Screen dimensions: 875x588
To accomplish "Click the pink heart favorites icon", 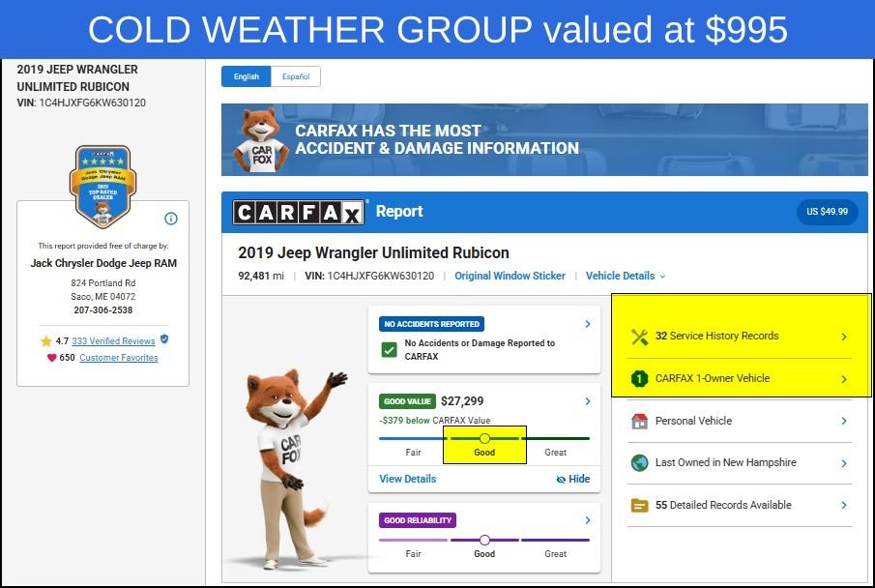I will pyautogui.click(x=51, y=358).
